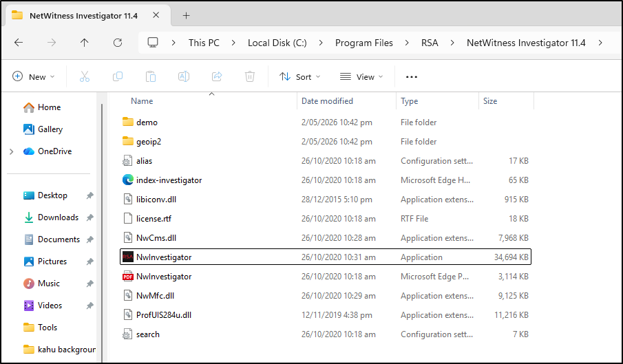
Task: Sort by the Name column header
Action: click(142, 101)
